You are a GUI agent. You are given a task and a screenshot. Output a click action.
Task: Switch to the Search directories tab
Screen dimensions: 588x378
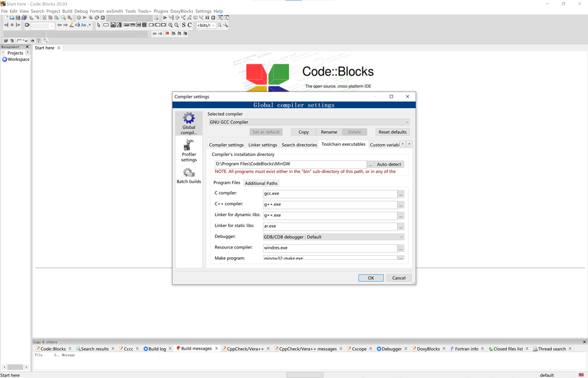[299, 145]
